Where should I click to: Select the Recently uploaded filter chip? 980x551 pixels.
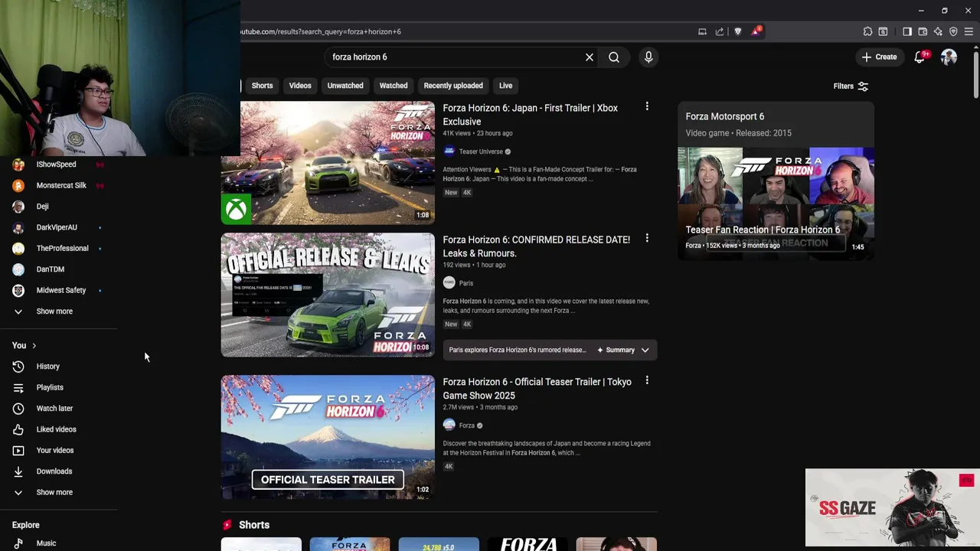453,86
